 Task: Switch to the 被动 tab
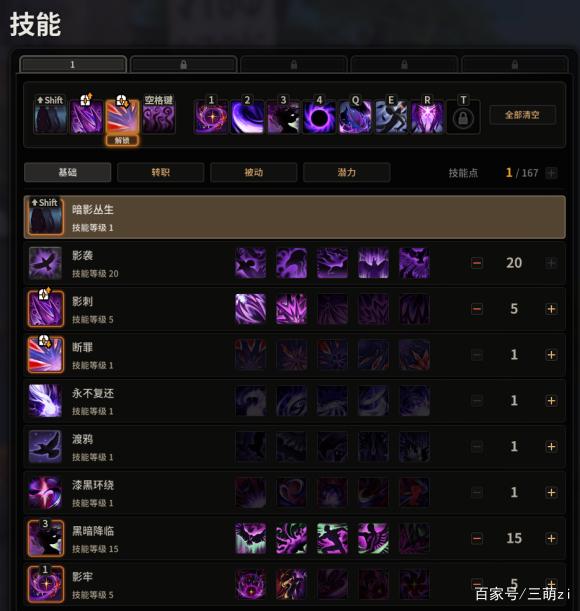tap(254, 172)
